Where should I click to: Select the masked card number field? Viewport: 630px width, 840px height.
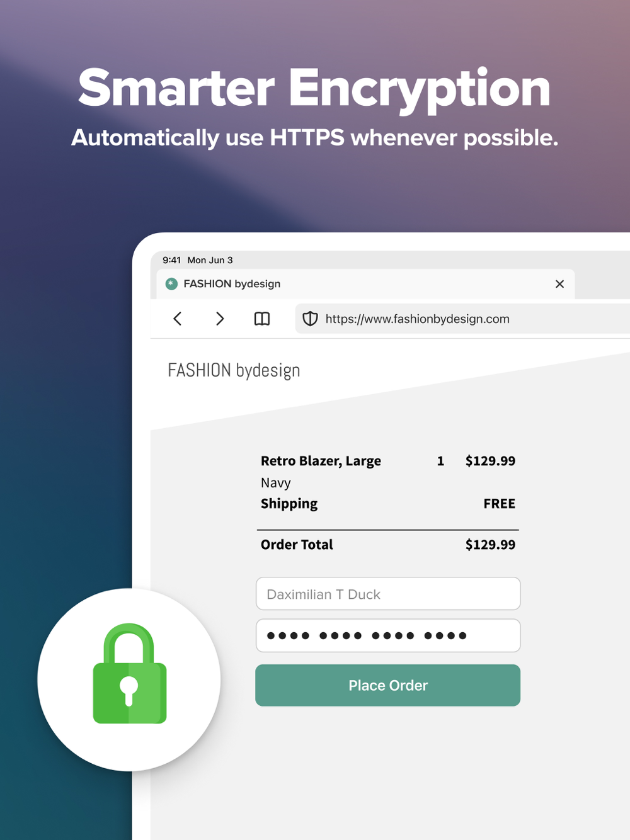tap(388, 635)
